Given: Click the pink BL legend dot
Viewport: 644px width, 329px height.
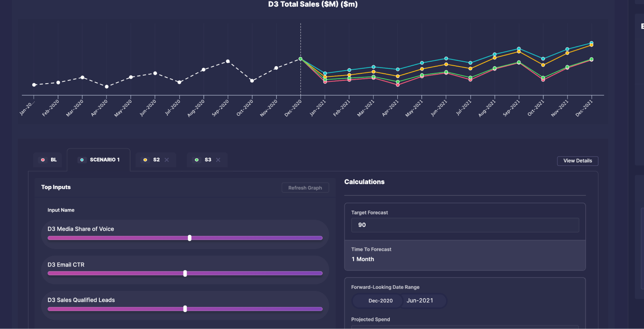Looking at the screenshot, I should [43, 160].
